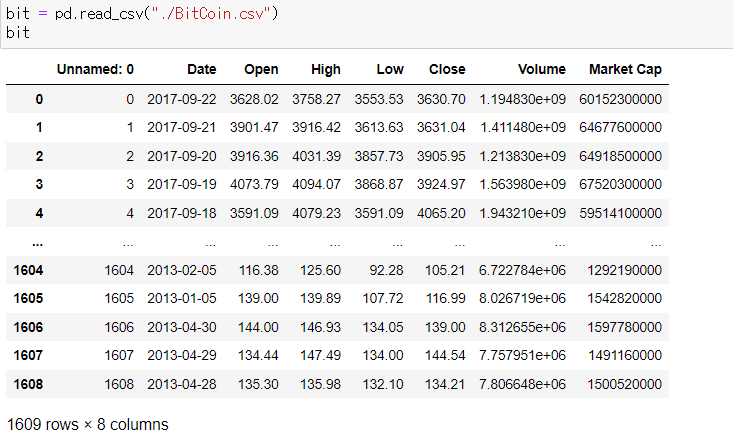Click the Low value 92.28
The width and height of the screenshot is (733, 433).
[x=386, y=270]
